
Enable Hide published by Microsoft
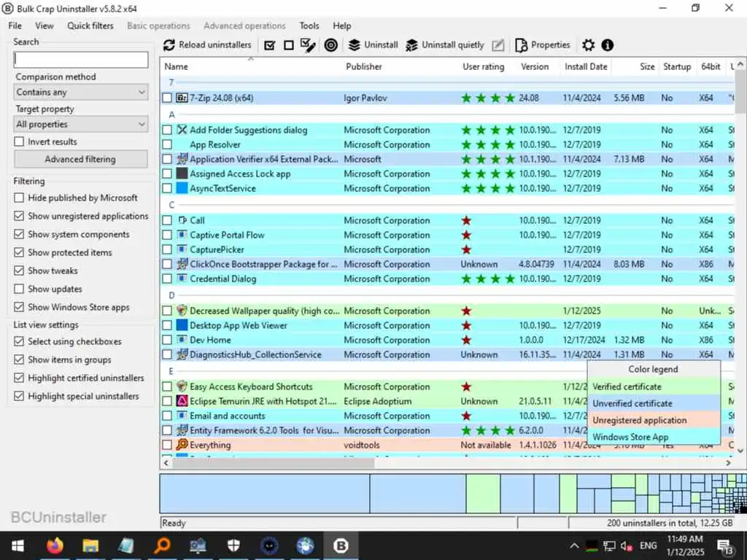(19, 198)
